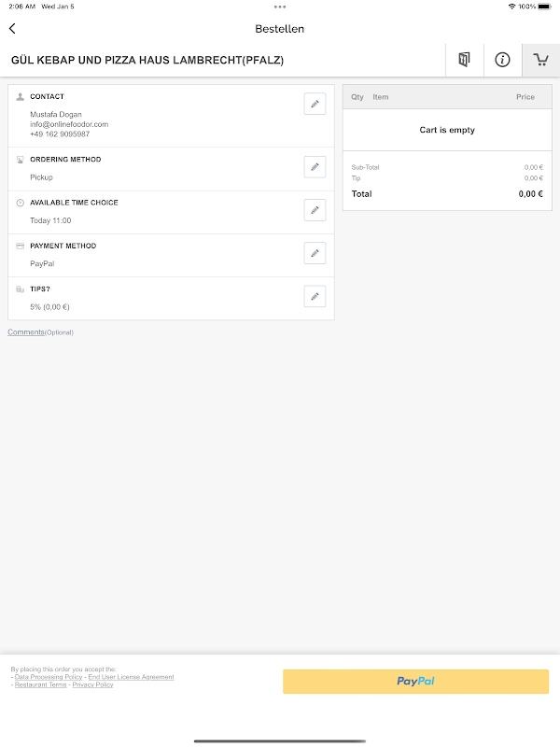This screenshot has width=560, height=747.
Task: Open Data Processing Policy link
Action: [x=49, y=677]
